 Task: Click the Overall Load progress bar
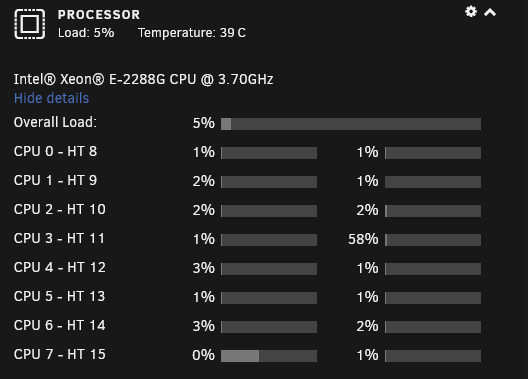[x=351, y=124]
